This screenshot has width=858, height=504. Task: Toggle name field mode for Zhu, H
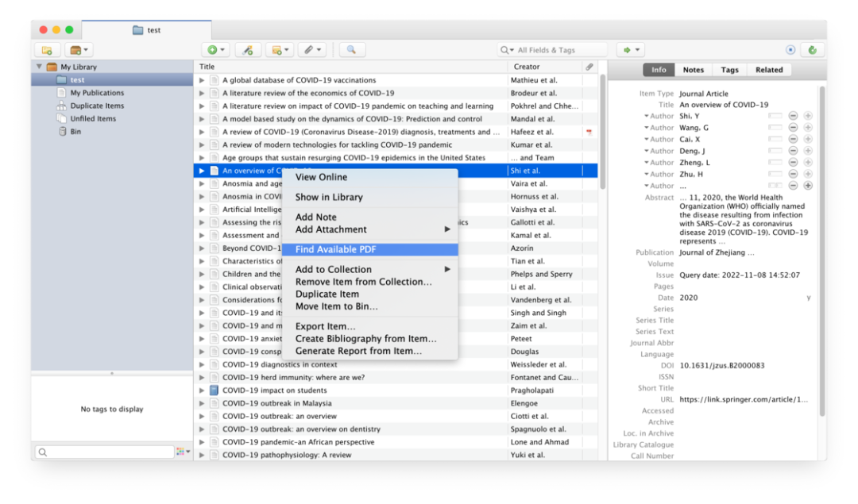tap(775, 174)
